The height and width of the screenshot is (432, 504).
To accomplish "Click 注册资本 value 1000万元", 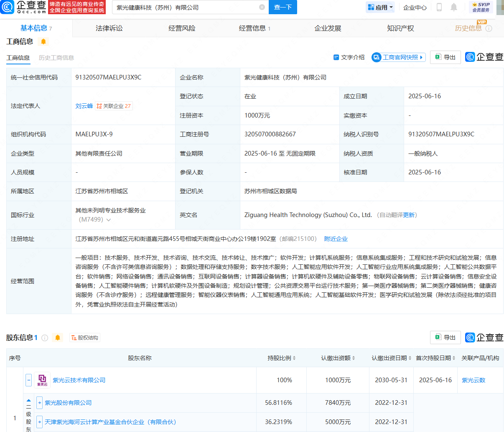I will coord(257,115).
